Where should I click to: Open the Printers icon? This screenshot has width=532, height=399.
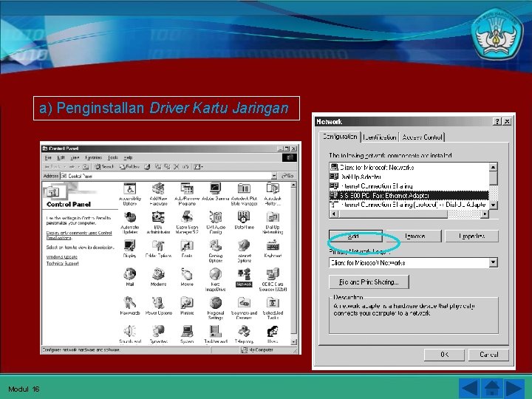(x=187, y=306)
